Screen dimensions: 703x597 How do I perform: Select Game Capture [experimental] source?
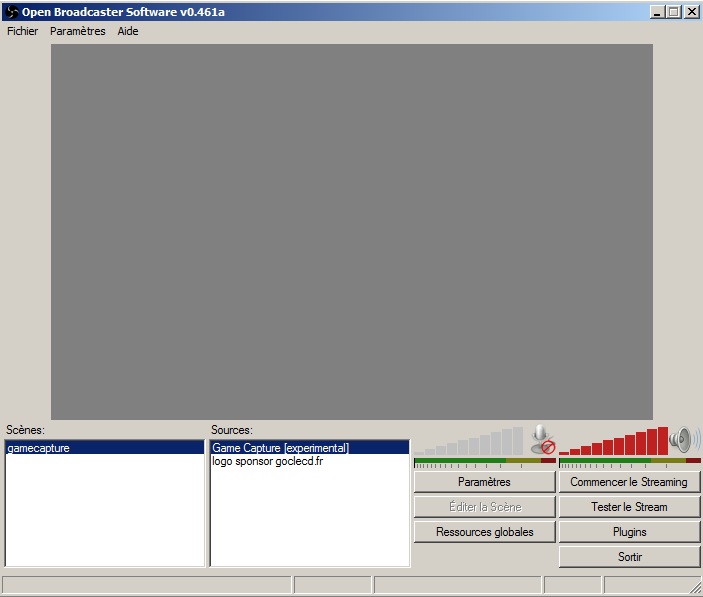(x=280, y=448)
